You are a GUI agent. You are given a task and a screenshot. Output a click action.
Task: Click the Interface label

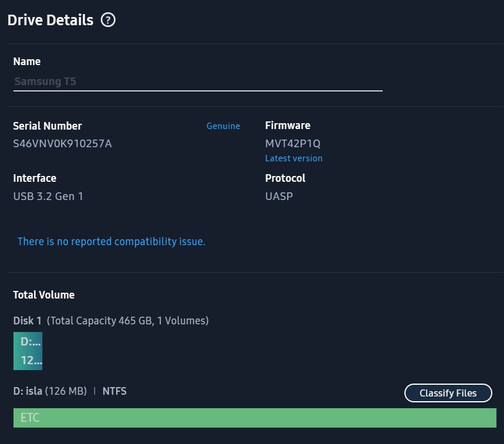click(35, 178)
